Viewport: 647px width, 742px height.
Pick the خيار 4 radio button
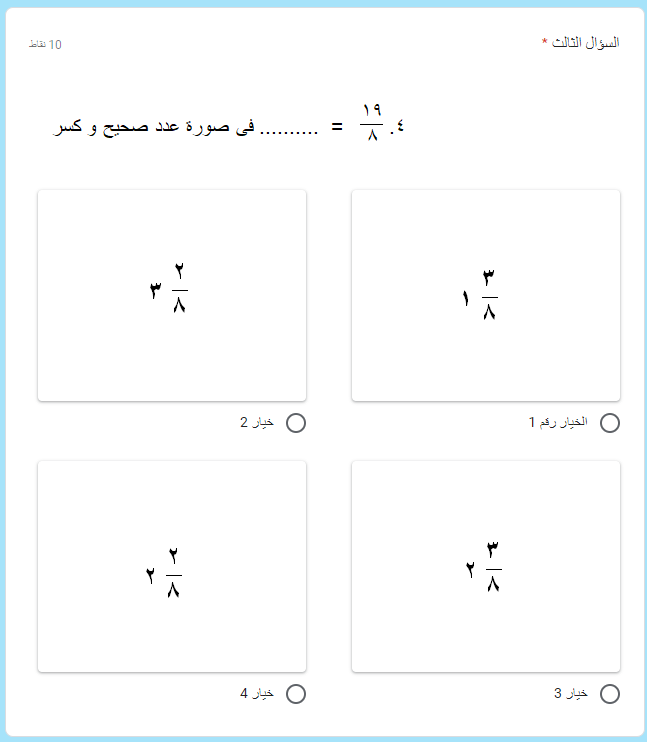pos(296,694)
